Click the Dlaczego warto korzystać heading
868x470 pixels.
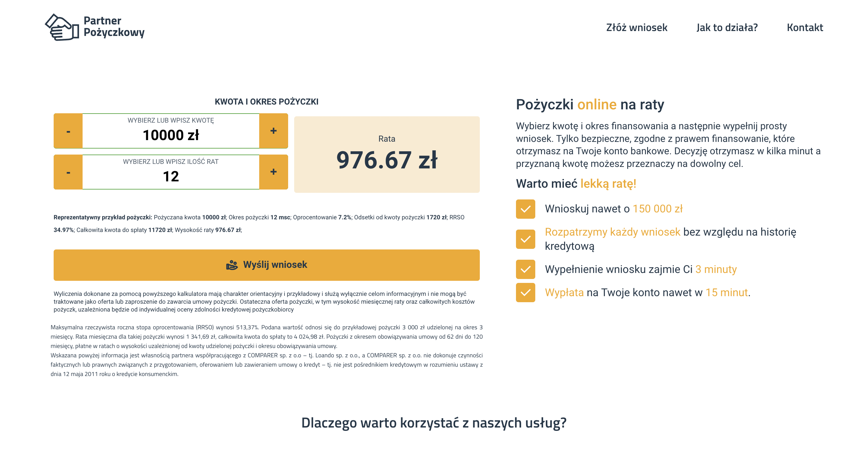434,422
